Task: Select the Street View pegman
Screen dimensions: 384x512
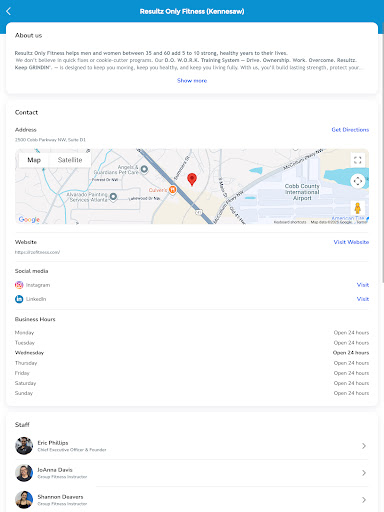Action: click(x=358, y=208)
